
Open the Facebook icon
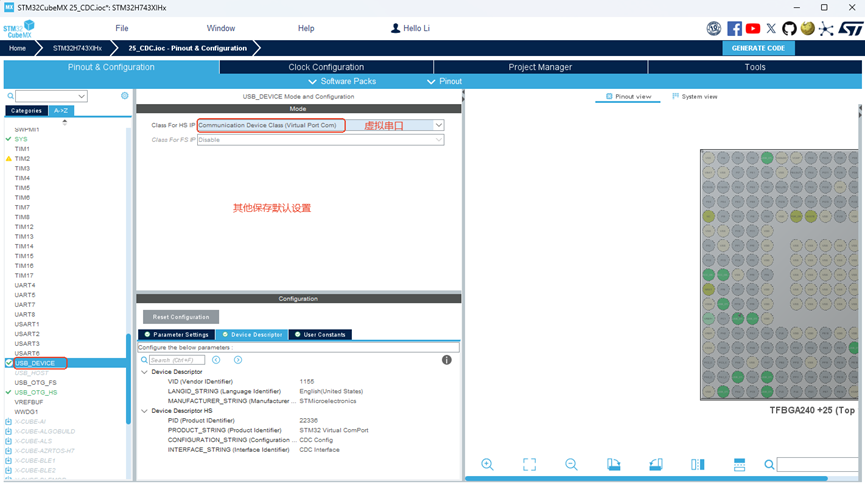tap(734, 29)
